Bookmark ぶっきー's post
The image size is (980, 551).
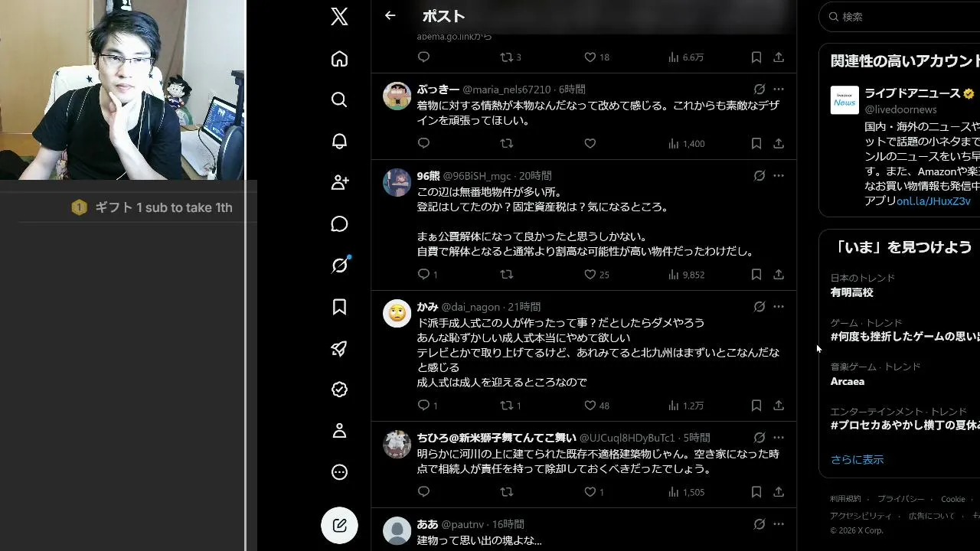[756, 143]
